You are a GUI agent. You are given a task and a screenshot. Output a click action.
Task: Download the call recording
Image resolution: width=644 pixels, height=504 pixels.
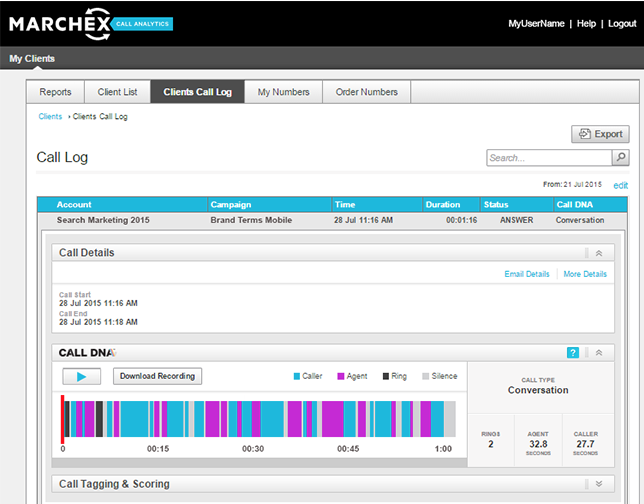pos(157,376)
